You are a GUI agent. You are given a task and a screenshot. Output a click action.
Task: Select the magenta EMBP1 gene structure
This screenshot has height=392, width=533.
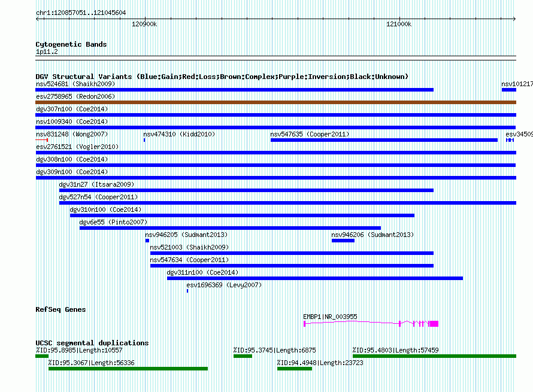pyautogui.click(x=371, y=324)
